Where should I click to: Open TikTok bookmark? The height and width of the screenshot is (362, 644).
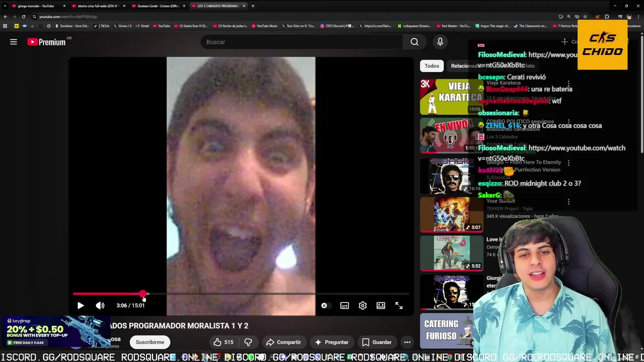[x=102, y=26]
